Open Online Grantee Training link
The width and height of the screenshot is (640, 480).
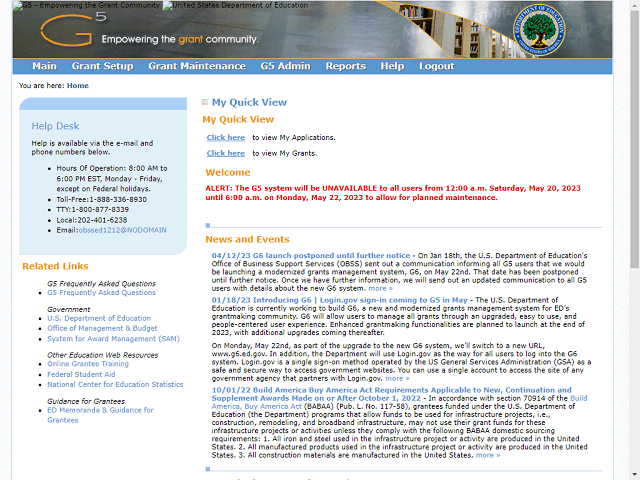(88, 364)
